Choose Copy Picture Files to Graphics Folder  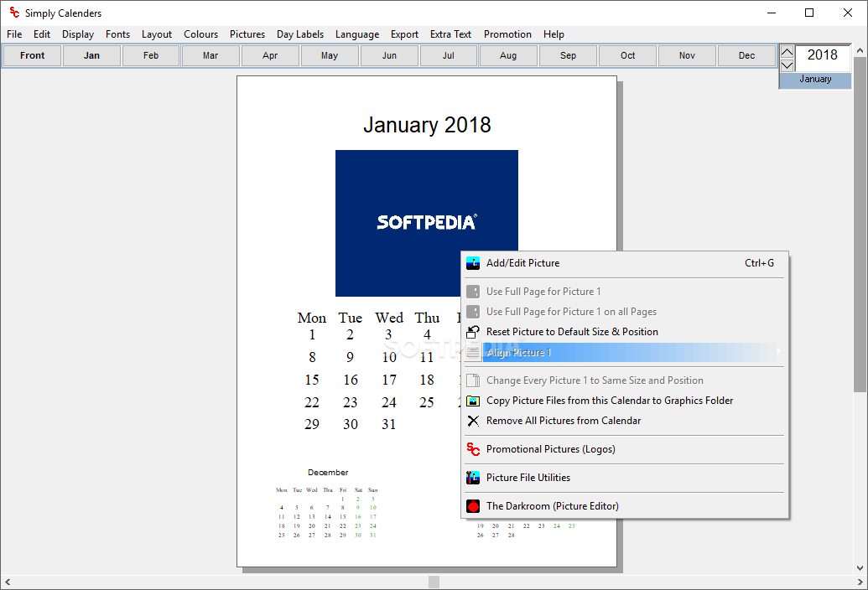point(610,401)
